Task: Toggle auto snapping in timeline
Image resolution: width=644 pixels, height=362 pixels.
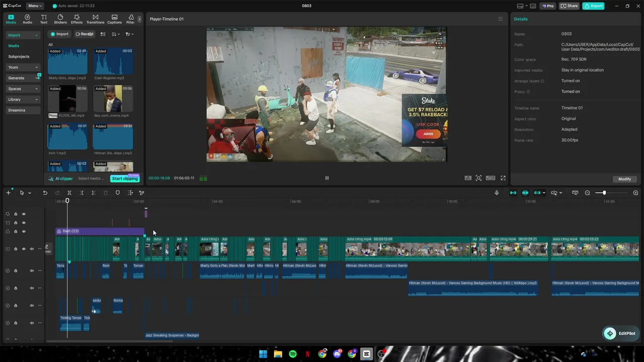Action: tap(525, 193)
